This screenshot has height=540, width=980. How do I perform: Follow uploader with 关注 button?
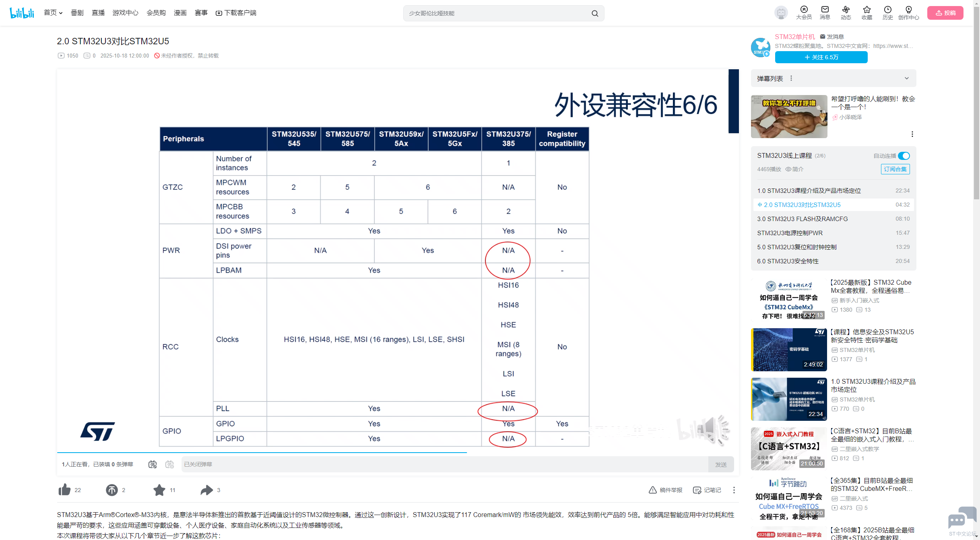[x=821, y=57]
